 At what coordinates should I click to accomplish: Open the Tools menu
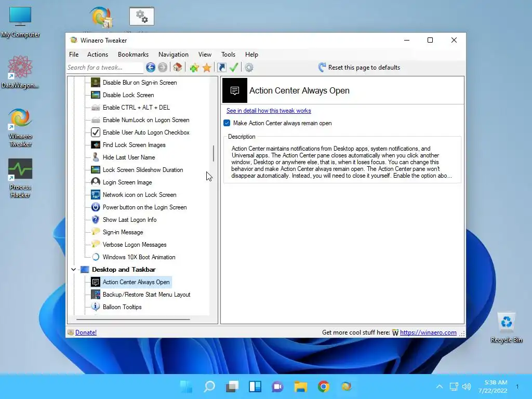(x=228, y=54)
